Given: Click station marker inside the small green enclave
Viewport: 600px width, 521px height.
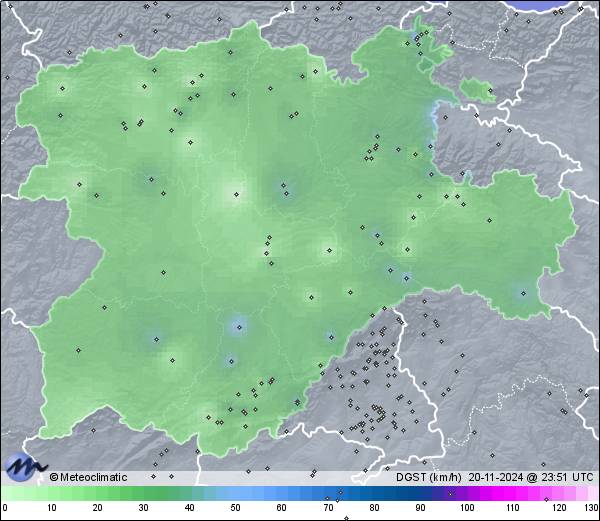Looking at the screenshot, I should 491,91.
